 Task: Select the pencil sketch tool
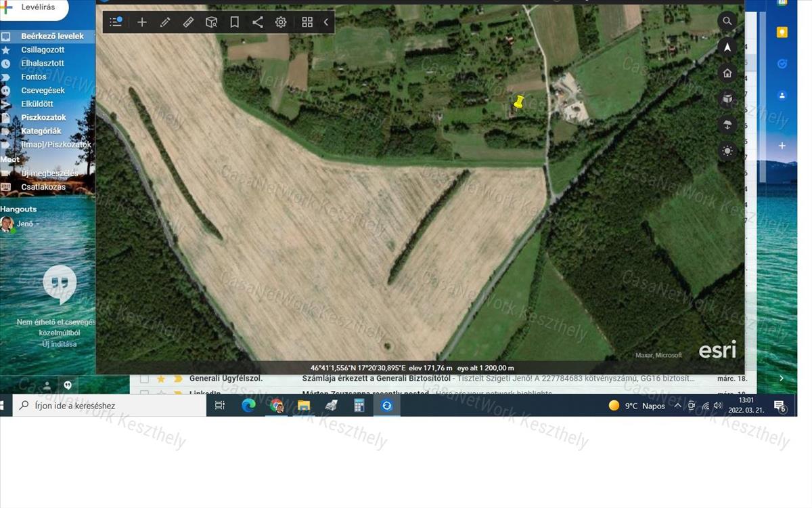point(165,22)
